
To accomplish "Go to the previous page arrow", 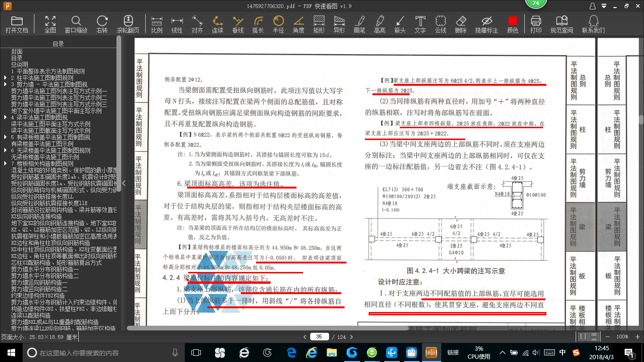I will tap(305, 337).
